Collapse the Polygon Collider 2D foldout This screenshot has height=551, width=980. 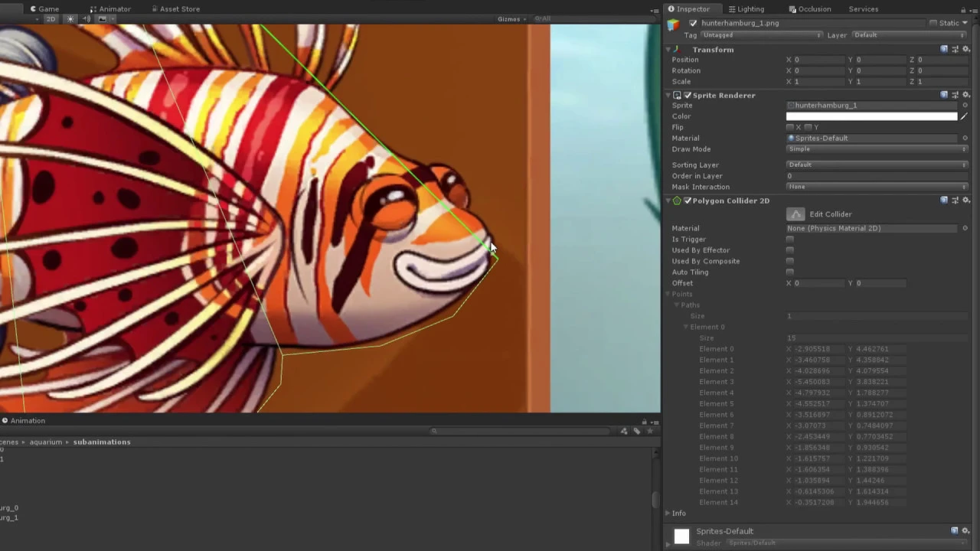tap(668, 201)
